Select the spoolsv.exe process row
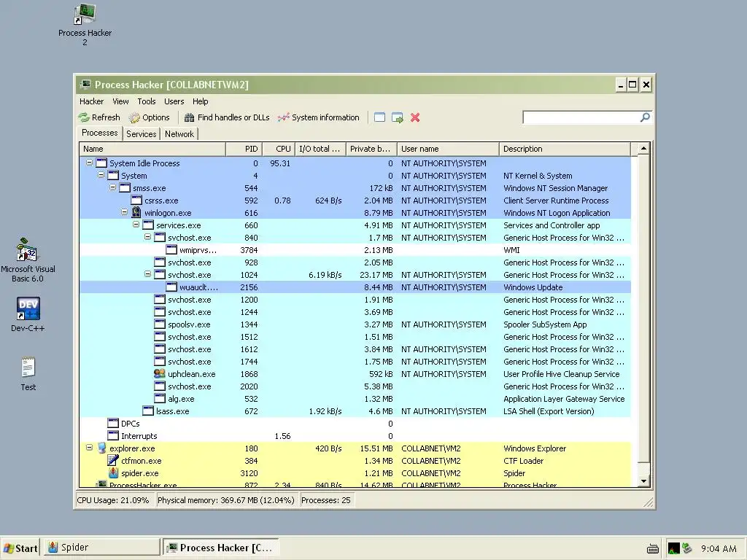This screenshot has height=560, width=747. [355, 324]
